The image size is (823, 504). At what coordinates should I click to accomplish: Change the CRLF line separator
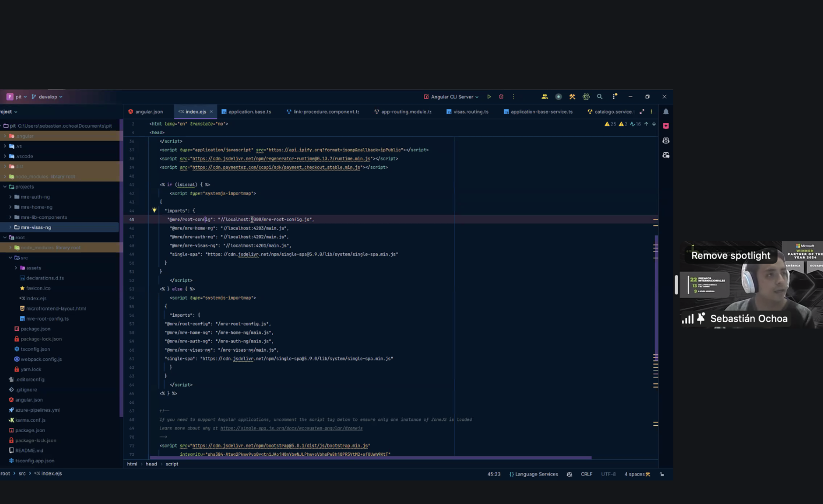586,474
